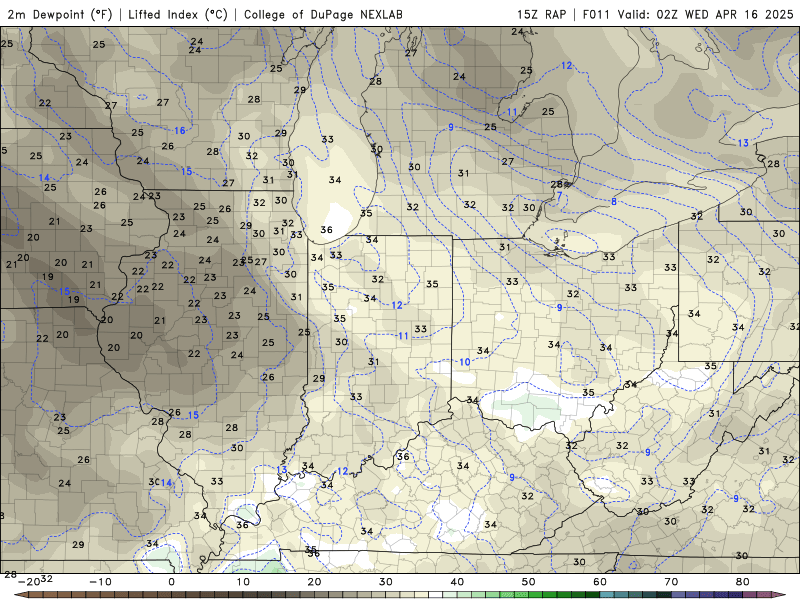Click the "College of DuPage NEXLAB" label
This screenshot has height=600, width=800.
323,14
